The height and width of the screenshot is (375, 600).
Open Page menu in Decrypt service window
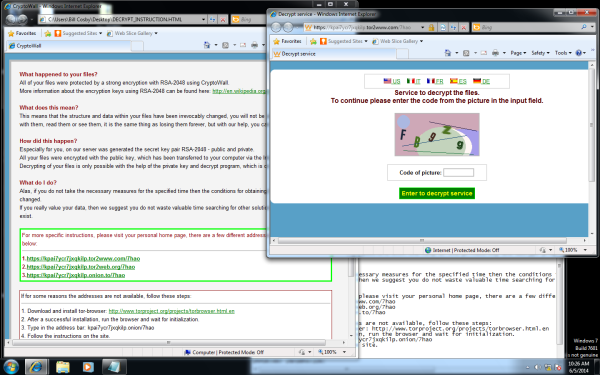[x=518, y=53]
